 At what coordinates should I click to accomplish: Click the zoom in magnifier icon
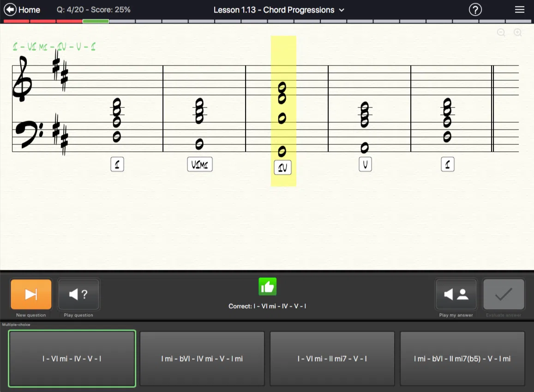[518, 32]
